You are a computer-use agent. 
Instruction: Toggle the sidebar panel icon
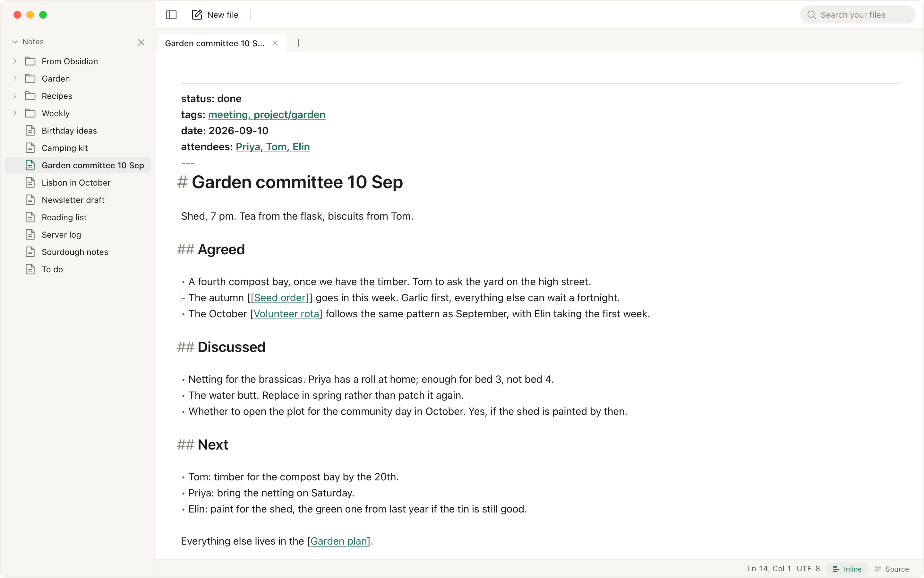(171, 15)
